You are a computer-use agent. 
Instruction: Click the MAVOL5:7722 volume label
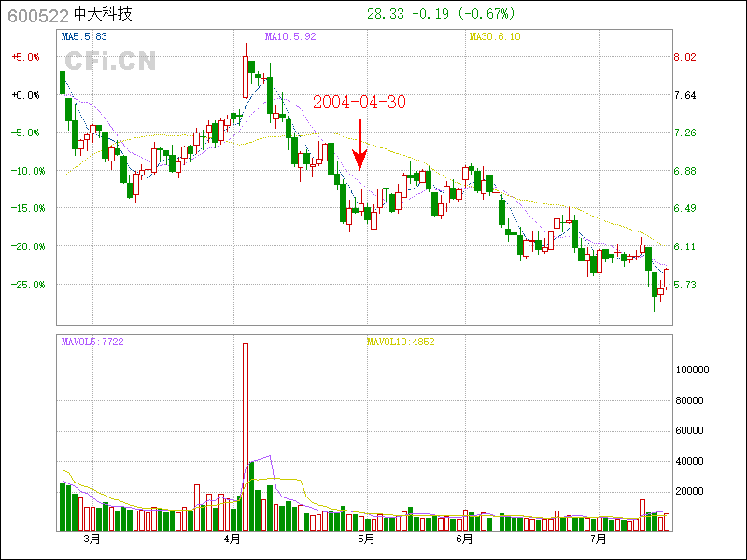click(92, 342)
